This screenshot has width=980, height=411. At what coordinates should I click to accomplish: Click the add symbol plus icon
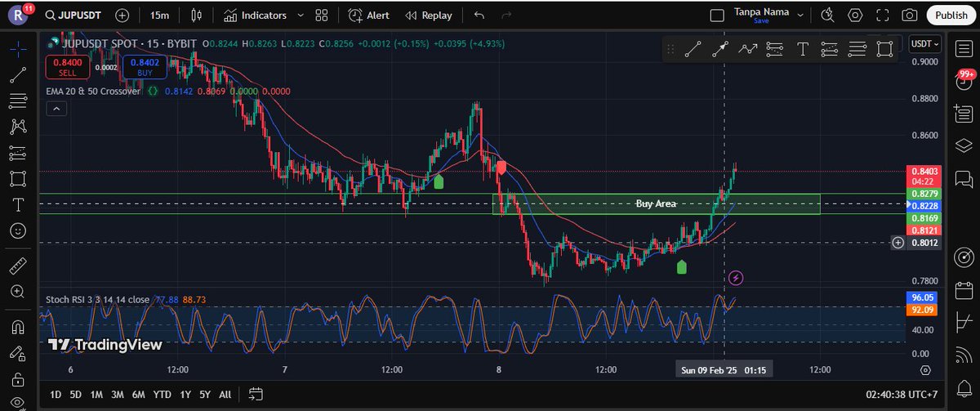tap(122, 15)
